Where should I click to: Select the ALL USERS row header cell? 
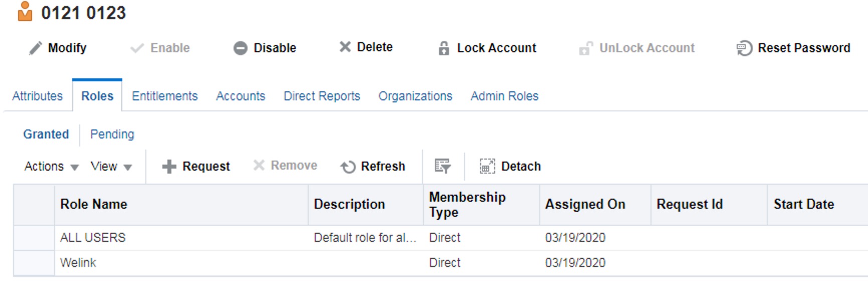[34, 238]
